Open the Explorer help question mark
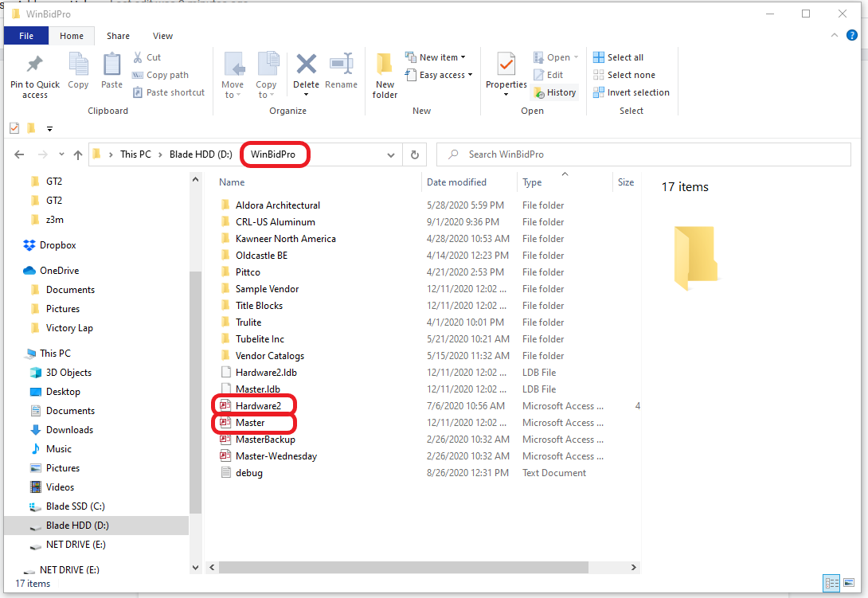 click(852, 36)
